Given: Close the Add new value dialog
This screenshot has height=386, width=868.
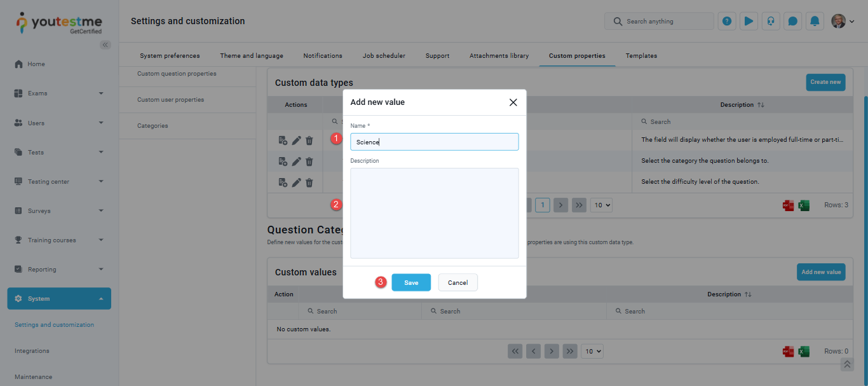Looking at the screenshot, I should coord(513,102).
